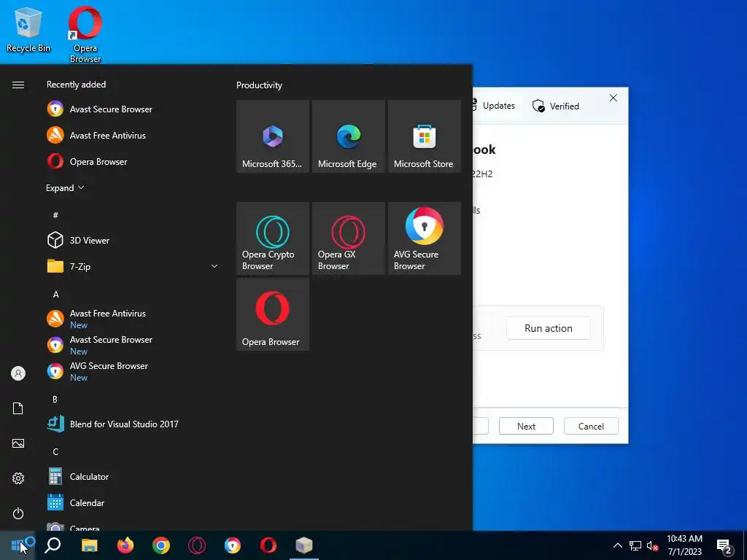Select the Opera Browser desktop shortcut
This screenshot has height=560, width=747.
[85, 34]
